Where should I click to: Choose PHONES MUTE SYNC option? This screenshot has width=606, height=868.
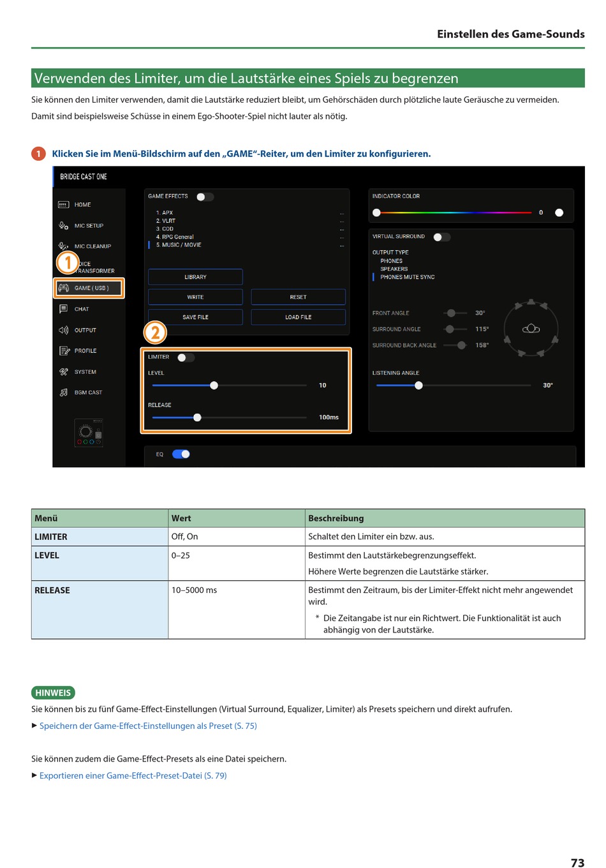(x=407, y=277)
